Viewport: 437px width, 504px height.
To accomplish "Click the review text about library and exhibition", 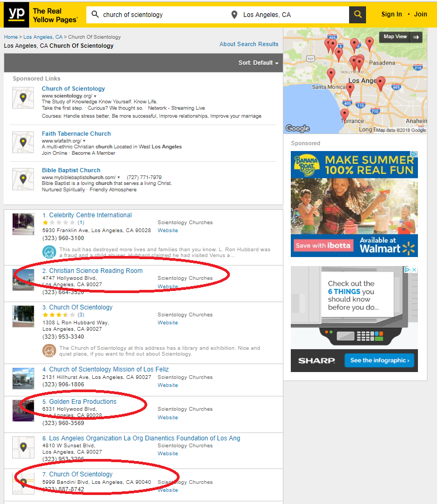I will 159,351.
